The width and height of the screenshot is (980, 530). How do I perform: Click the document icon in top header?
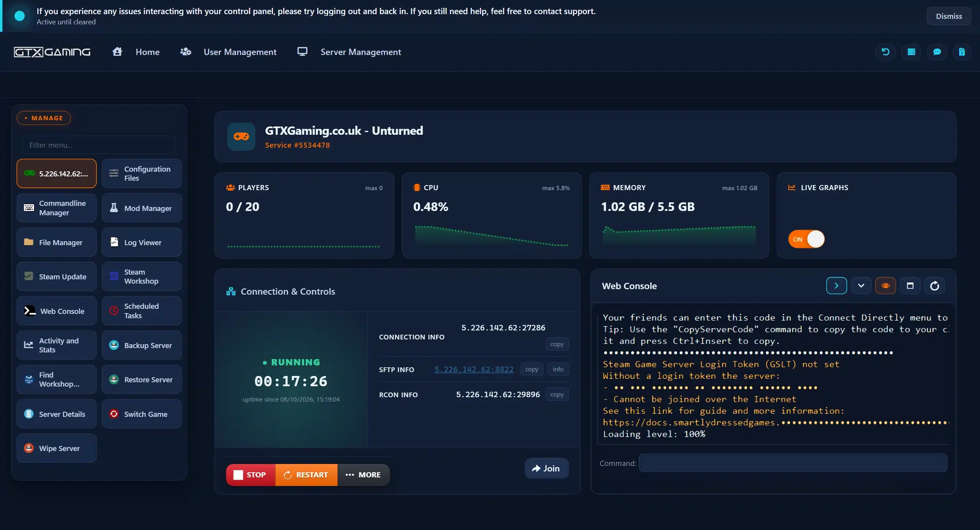962,52
